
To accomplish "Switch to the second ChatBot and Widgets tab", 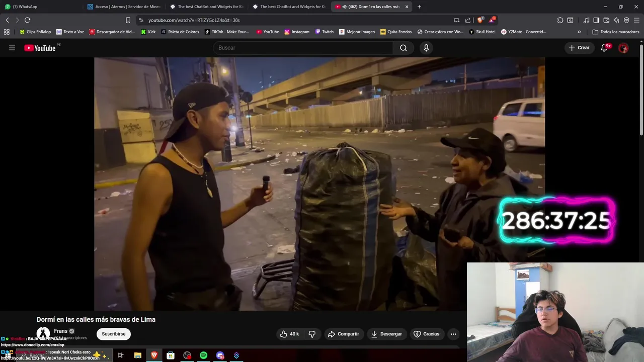I will tap(289, 7).
